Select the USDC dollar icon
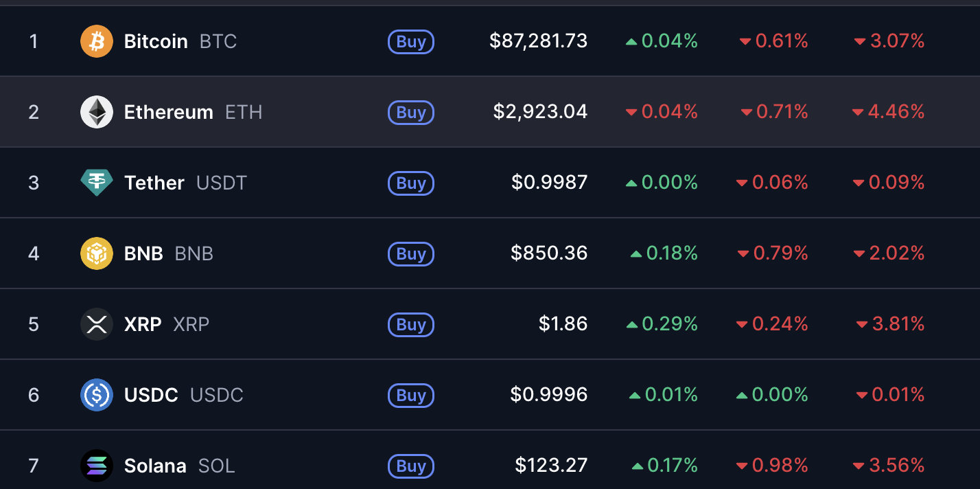Viewport: 980px width, 489px height. [x=97, y=395]
